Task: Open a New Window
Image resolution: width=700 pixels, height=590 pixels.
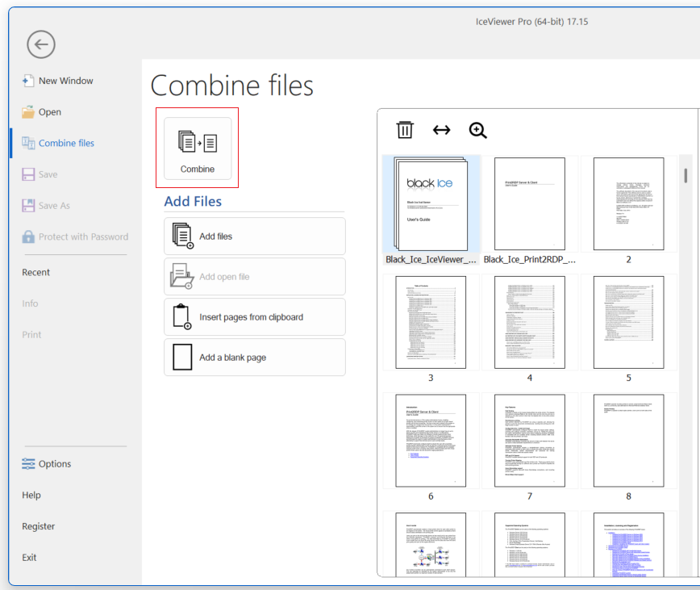Action: point(57,81)
